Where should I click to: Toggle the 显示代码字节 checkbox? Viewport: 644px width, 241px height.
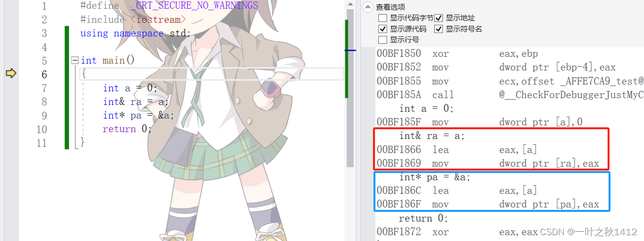383,18
